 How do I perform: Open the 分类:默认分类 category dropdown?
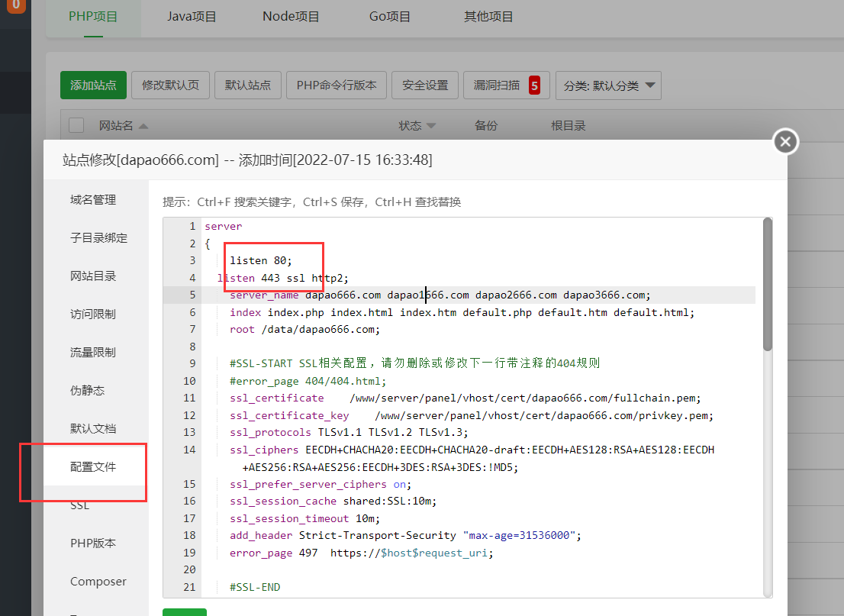pos(608,85)
